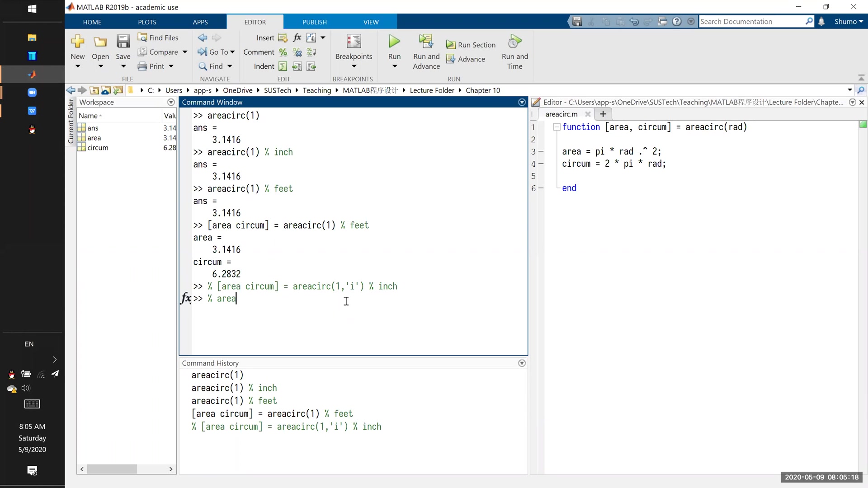Click the Run Section button
Viewport: 868px width, 488px height.
point(471,45)
